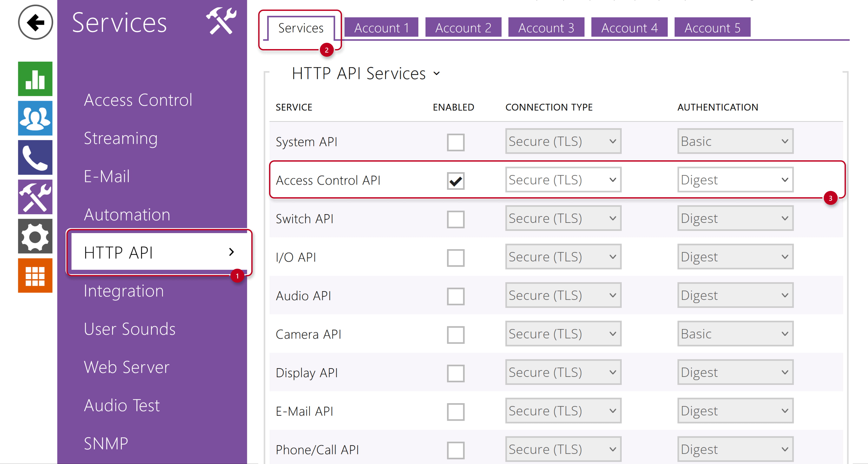Click the crossed tools icon in the Services header

click(221, 21)
